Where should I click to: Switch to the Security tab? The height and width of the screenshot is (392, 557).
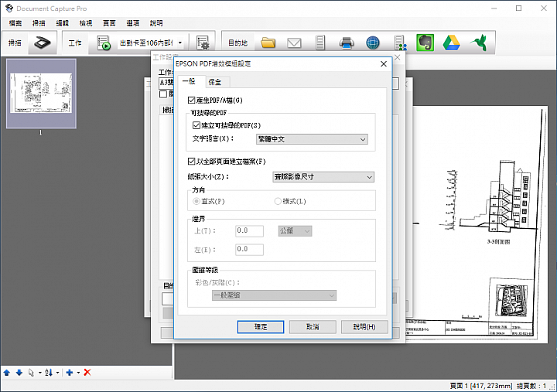[217, 82]
